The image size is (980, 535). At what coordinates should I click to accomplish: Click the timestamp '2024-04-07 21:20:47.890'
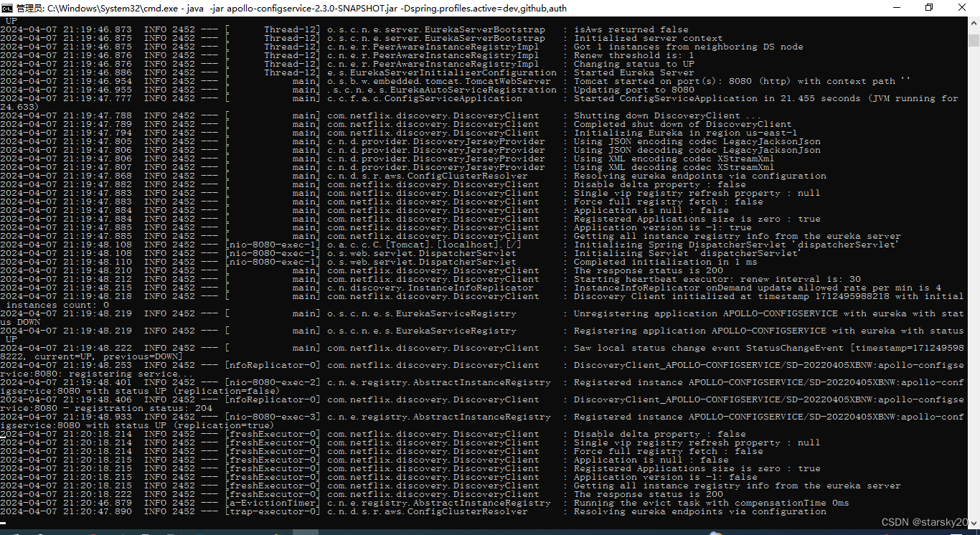pyautogui.click(x=66, y=511)
